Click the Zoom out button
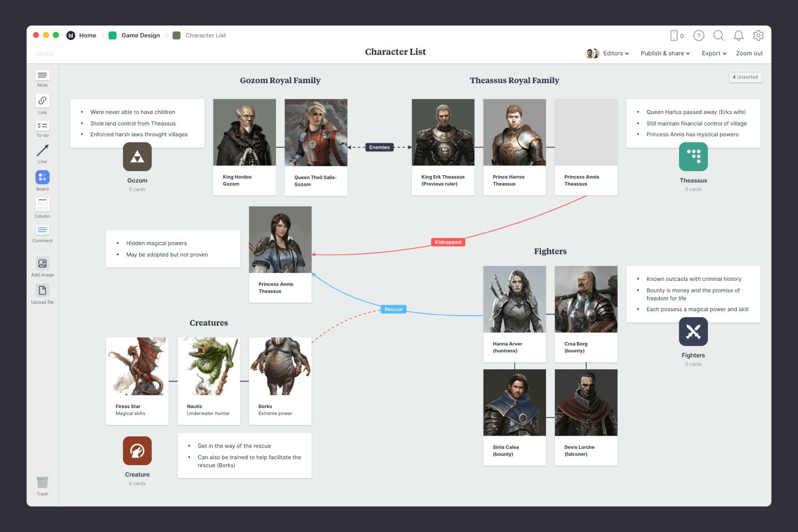 [x=749, y=53]
